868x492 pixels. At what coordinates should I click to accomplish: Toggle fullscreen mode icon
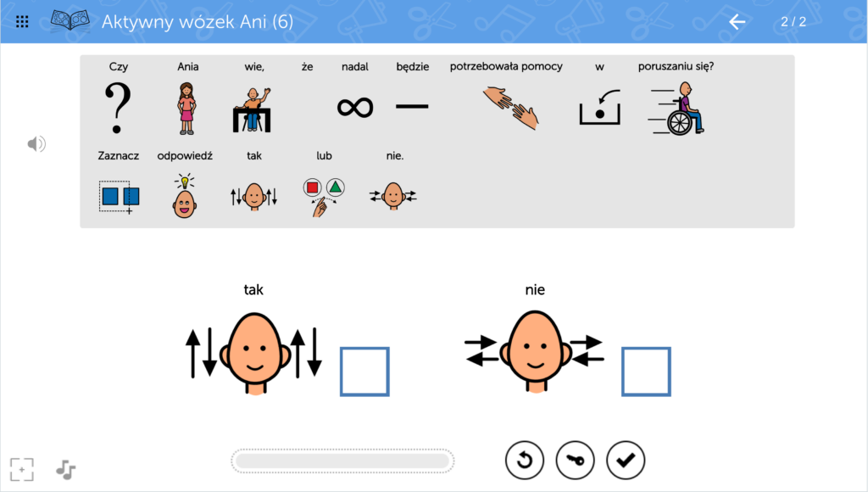point(21,469)
